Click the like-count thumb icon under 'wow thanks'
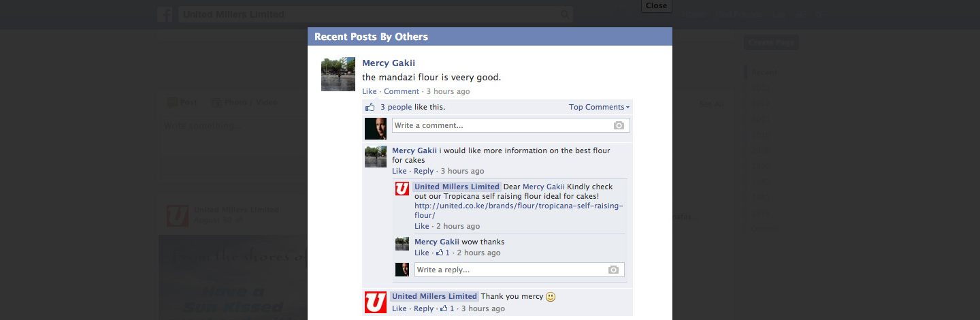Image resolution: width=980 pixels, height=320 pixels. 440,253
